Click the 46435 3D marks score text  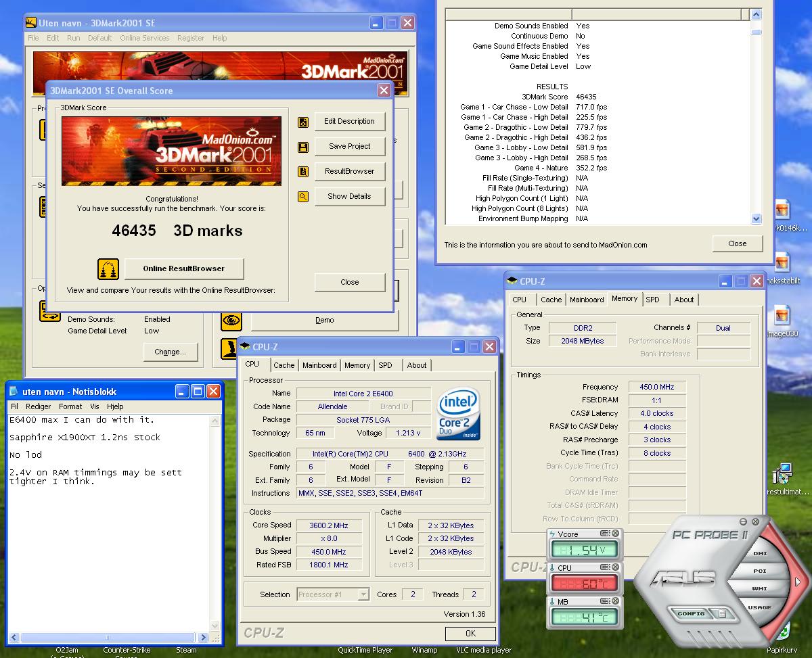point(177,231)
